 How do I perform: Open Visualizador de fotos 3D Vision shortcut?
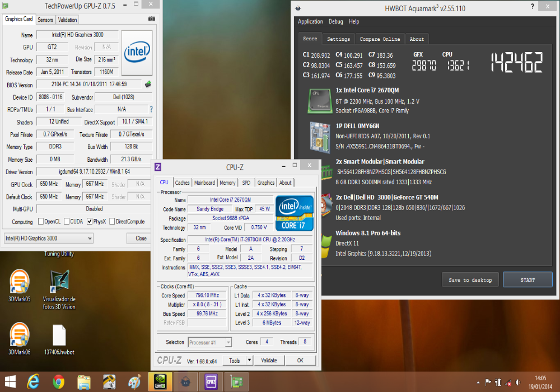pos(59,290)
